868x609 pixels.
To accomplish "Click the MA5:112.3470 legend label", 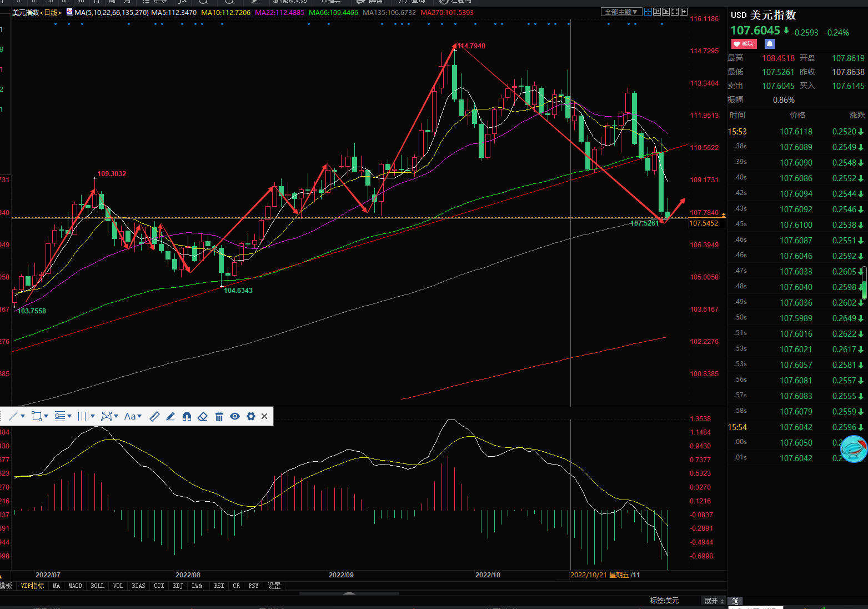I will [174, 12].
